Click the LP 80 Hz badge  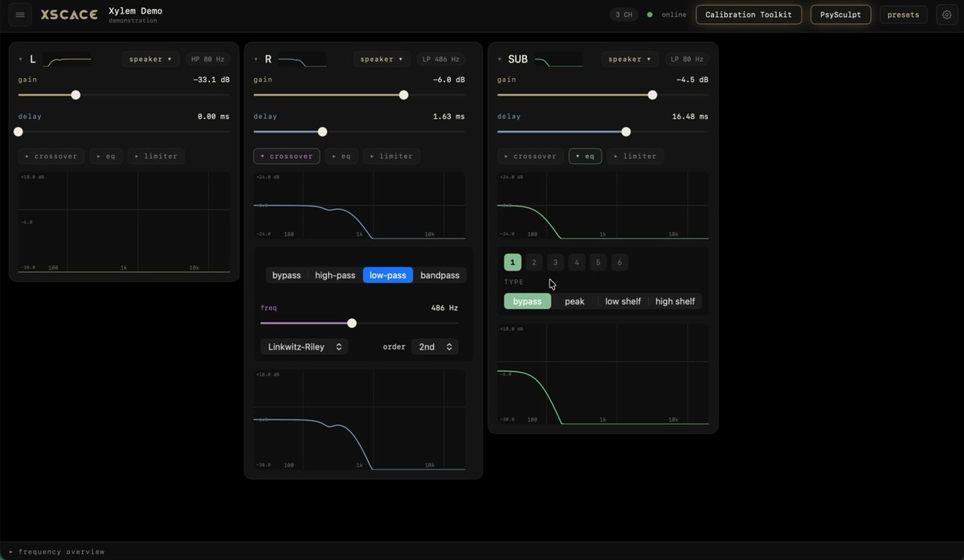[x=687, y=59]
